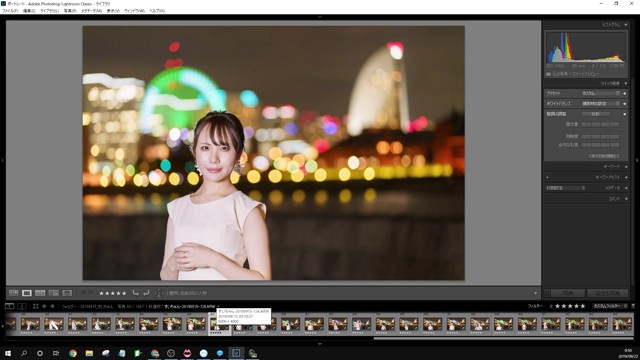Click the largest clarity increase button
Screen dimensions: 640x360
pyautogui.click(x=616, y=136)
